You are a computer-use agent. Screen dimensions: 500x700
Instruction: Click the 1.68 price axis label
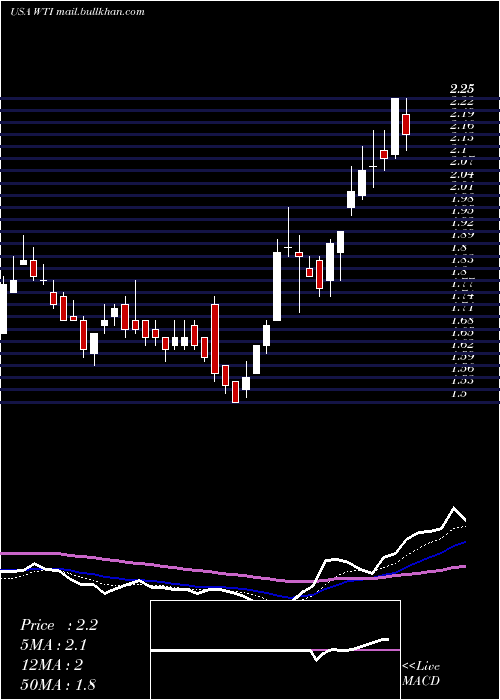462,321
